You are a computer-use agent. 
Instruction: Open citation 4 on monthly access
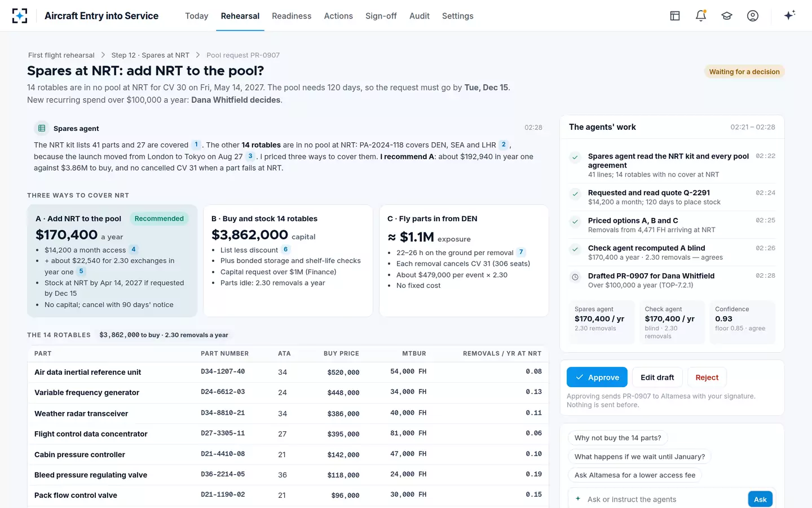[x=134, y=249]
